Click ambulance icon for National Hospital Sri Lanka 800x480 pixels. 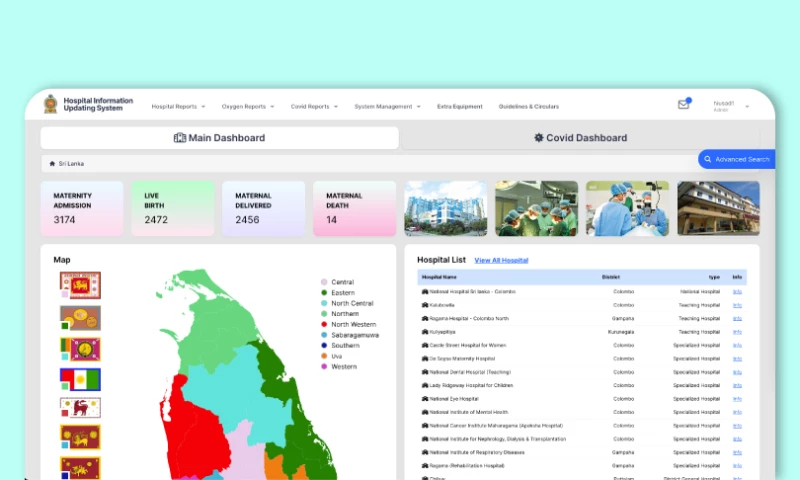(424, 292)
